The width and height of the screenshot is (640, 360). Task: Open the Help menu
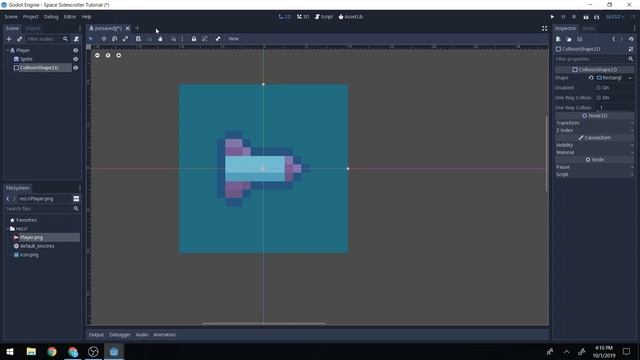coord(86,17)
